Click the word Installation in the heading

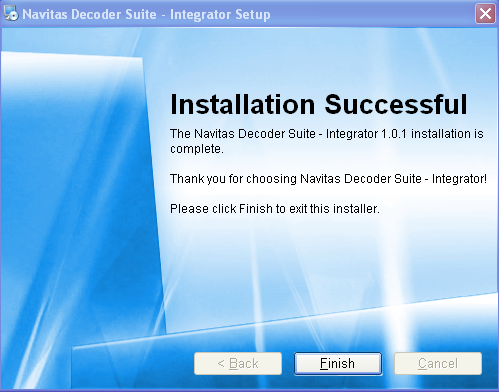(x=242, y=105)
